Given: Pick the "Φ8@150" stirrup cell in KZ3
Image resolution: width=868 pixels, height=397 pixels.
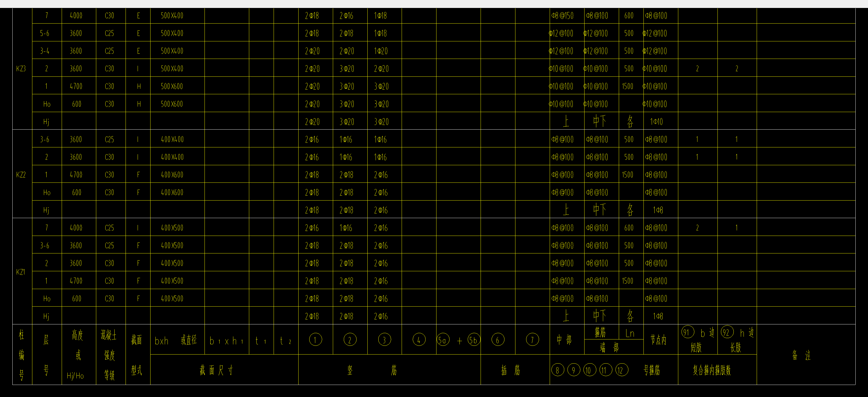Looking at the screenshot, I should pos(562,16).
